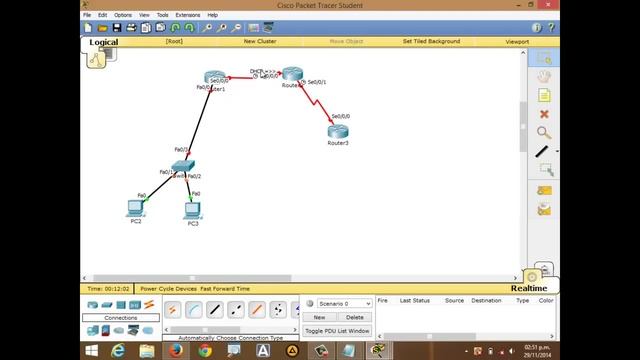Click the Redo green arrow icon

tap(189, 28)
